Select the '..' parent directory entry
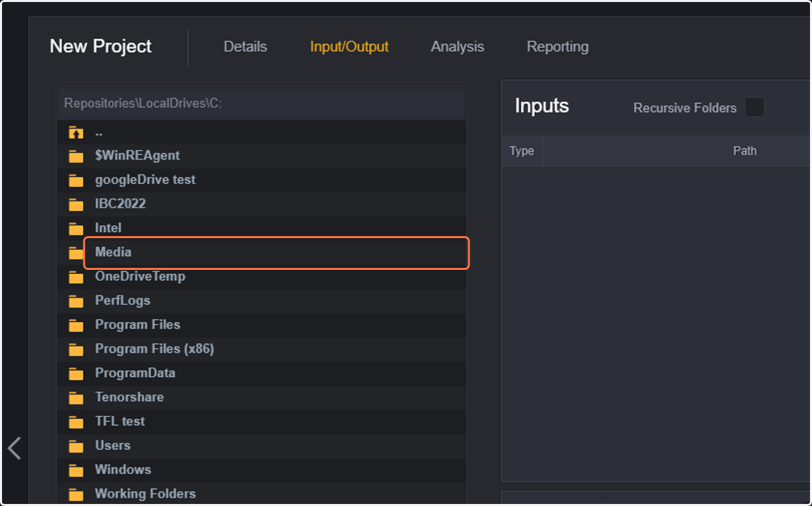This screenshot has height=506, width=812. click(99, 133)
